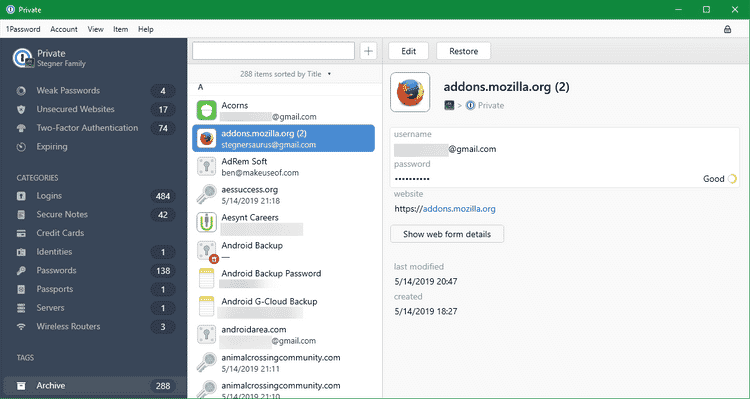750x399 pixels.
Task: Add new item with plus button
Action: [368, 51]
